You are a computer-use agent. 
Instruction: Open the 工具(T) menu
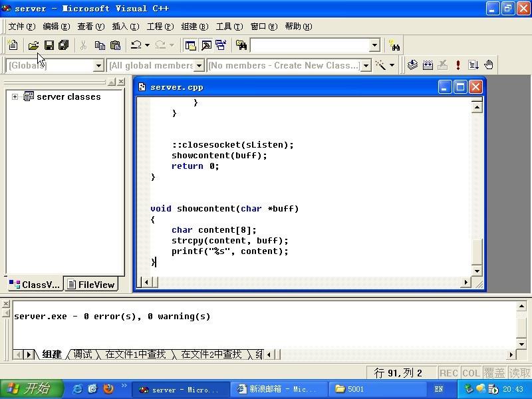click(x=229, y=27)
